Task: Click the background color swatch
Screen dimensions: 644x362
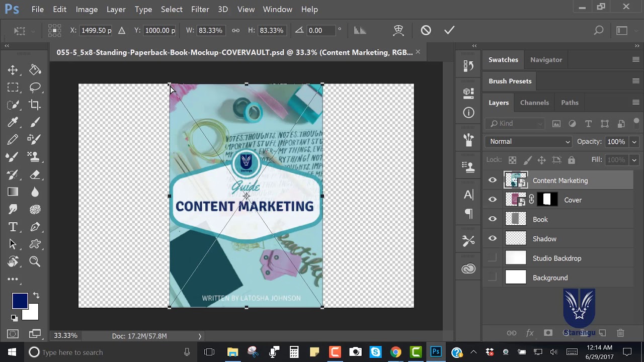Action: (31, 313)
